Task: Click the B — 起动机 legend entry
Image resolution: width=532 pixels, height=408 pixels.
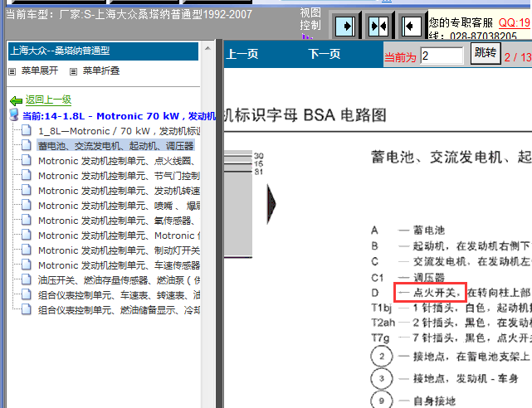Action: click(x=451, y=245)
